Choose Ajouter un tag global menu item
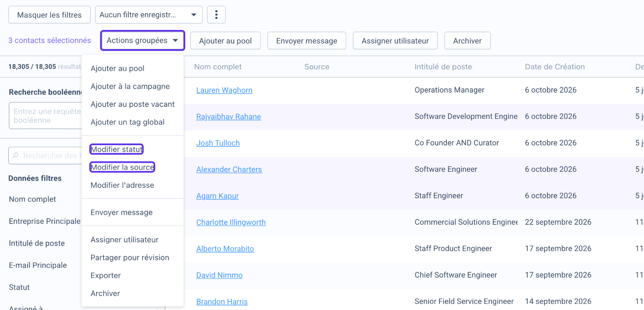 tap(128, 122)
